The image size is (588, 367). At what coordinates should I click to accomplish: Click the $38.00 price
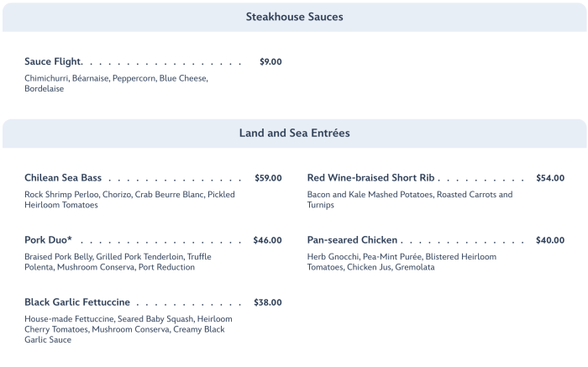[268, 302]
